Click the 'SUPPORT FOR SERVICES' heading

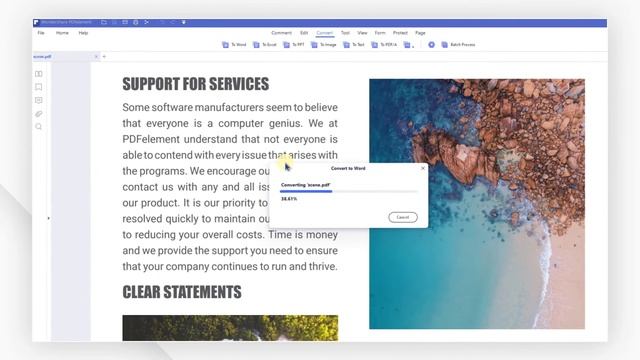point(196,84)
